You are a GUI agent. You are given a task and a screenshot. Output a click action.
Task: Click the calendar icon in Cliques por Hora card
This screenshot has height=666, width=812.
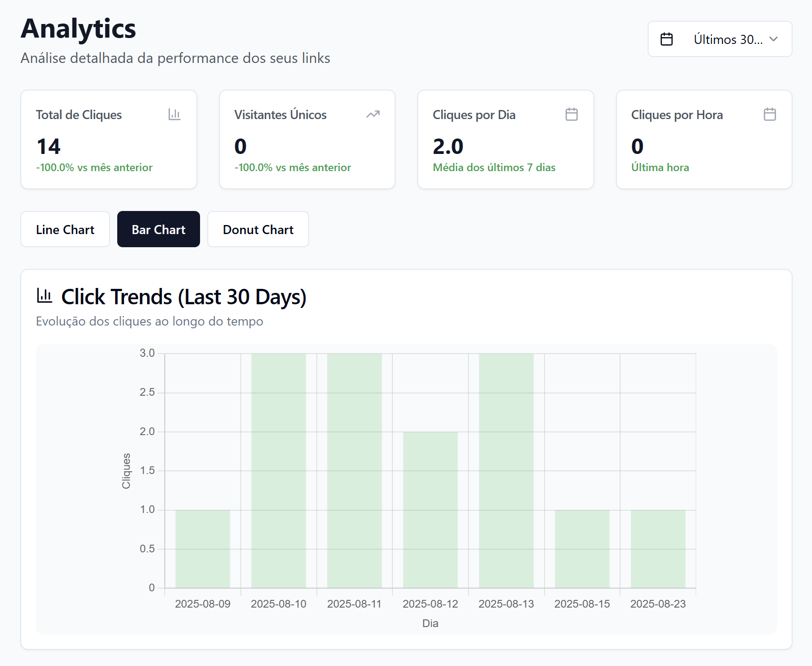(x=769, y=115)
